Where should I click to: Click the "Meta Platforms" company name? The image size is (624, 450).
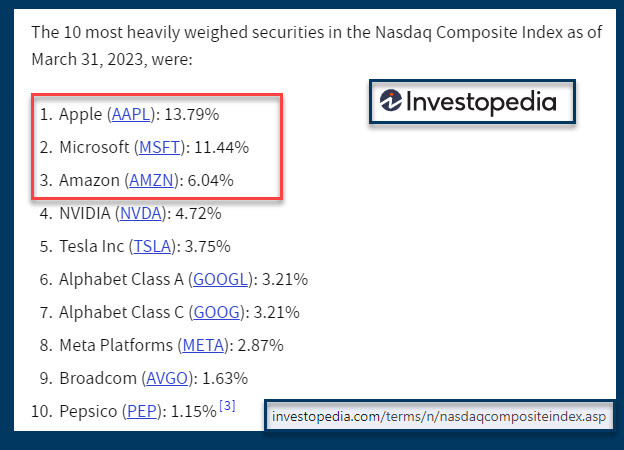point(115,345)
